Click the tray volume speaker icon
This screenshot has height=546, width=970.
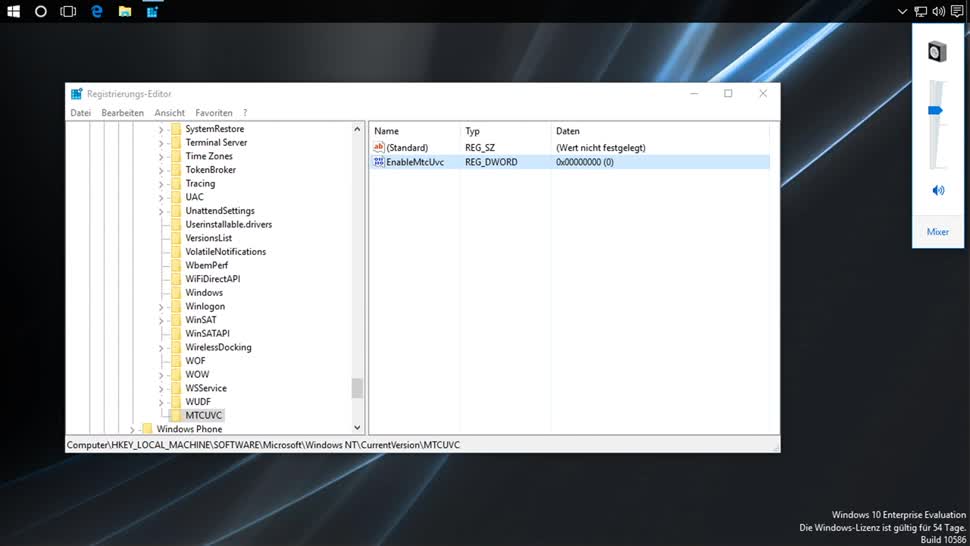(938, 11)
